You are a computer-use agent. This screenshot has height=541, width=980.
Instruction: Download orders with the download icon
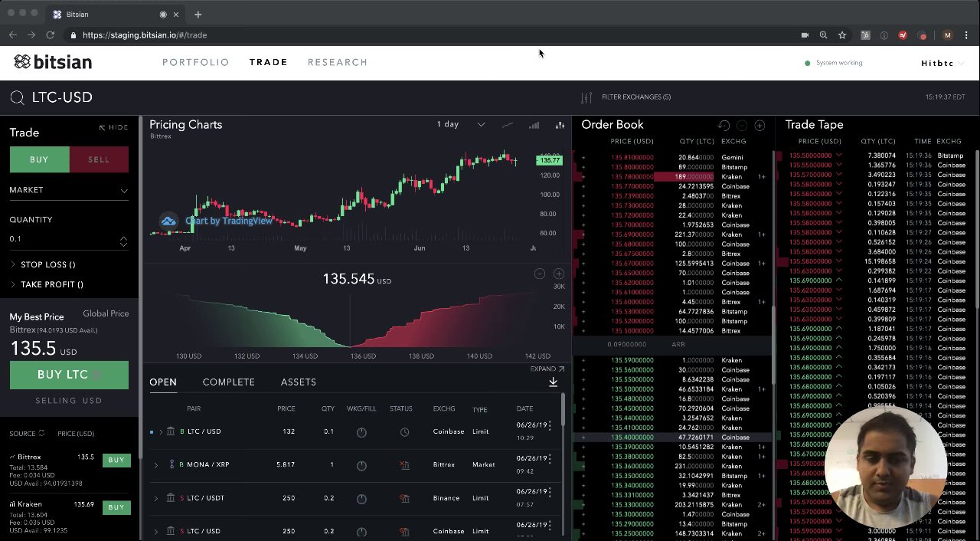click(553, 382)
